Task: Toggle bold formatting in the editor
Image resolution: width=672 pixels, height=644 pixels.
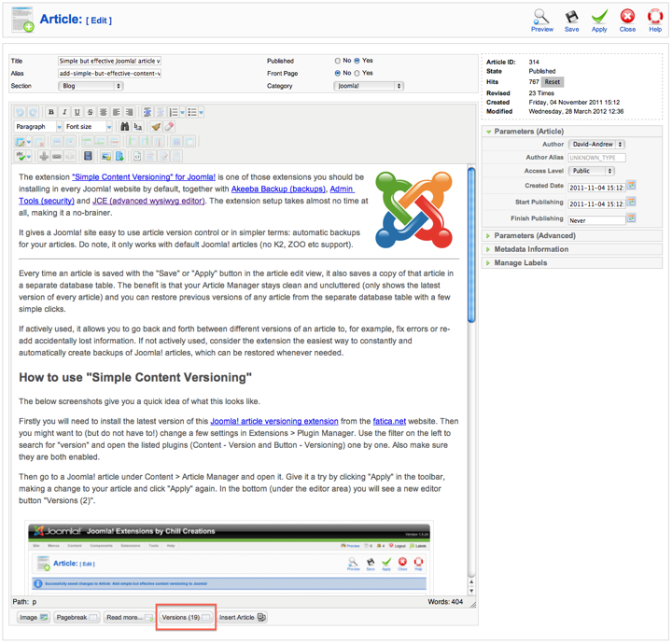Action: click(51, 112)
